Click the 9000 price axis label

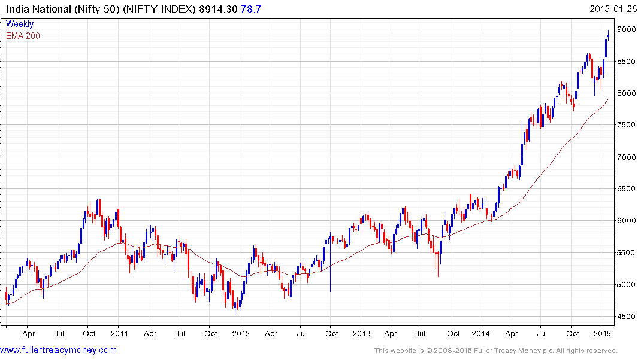pos(627,29)
